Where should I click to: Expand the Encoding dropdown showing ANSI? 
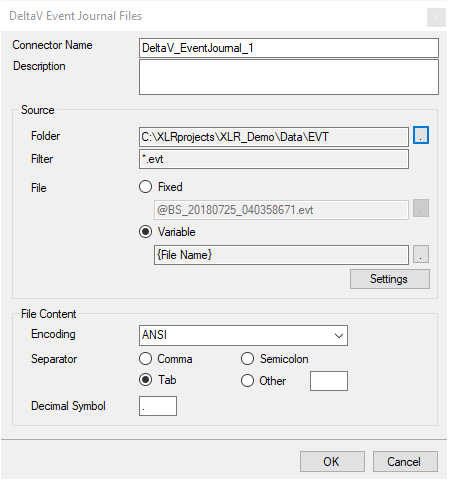click(243, 335)
